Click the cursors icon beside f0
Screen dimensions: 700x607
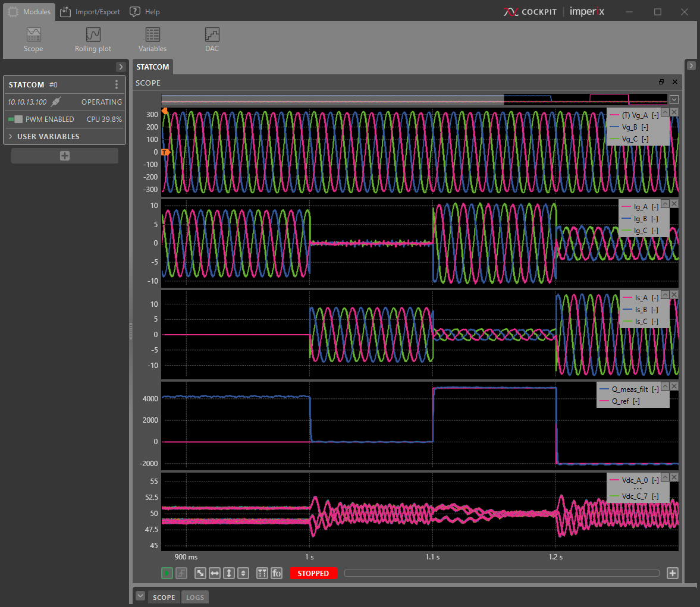[x=262, y=573]
